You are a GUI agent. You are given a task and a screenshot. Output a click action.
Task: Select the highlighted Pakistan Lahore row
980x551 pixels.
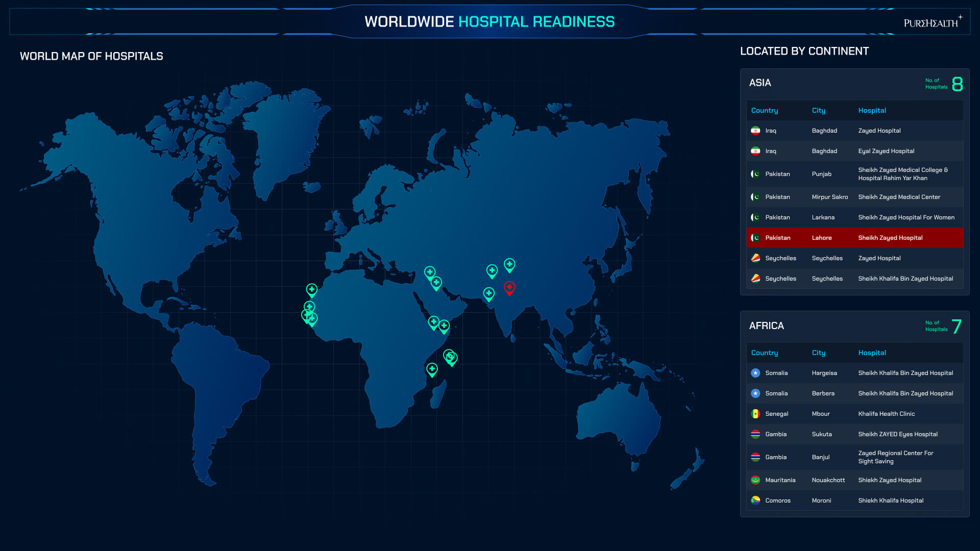tap(854, 238)
